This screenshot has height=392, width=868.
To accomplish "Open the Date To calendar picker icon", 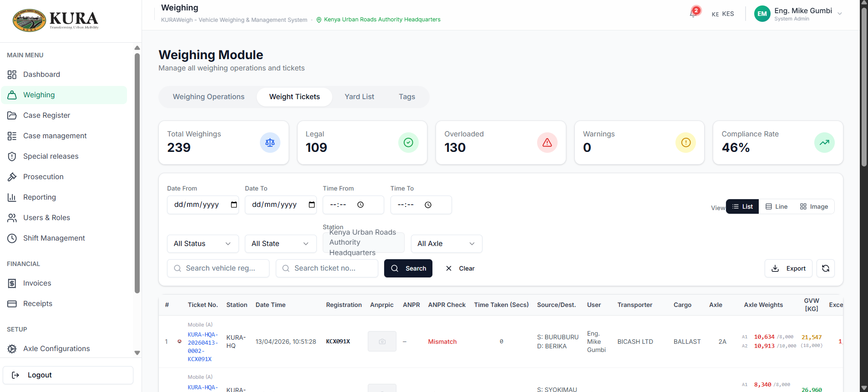I will (312, 205).
